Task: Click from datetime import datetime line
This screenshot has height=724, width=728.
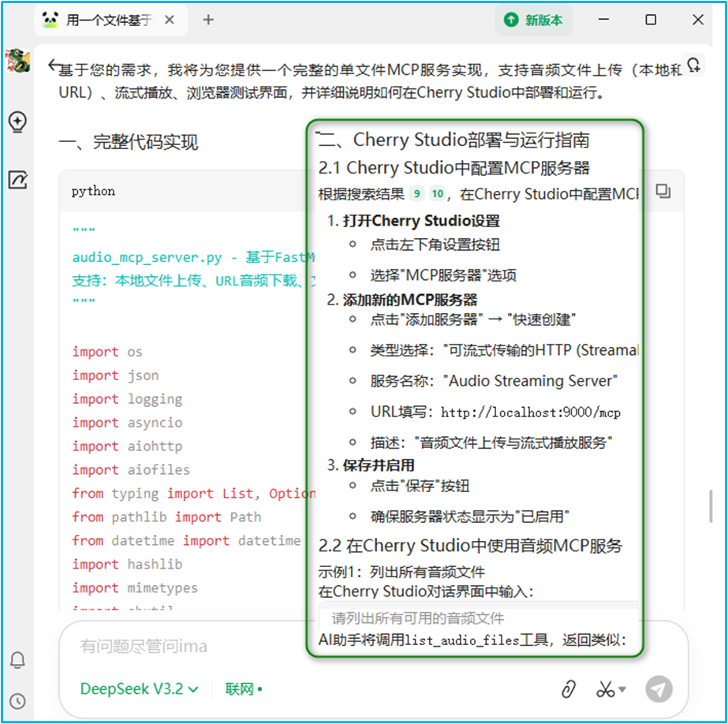Action: [x=186, y=540]
